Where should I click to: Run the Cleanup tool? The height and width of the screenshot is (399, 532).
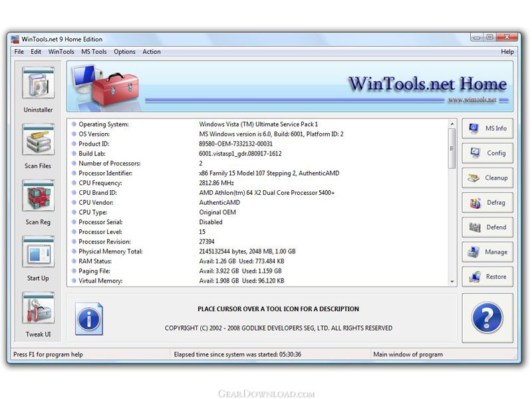[487, 178]
